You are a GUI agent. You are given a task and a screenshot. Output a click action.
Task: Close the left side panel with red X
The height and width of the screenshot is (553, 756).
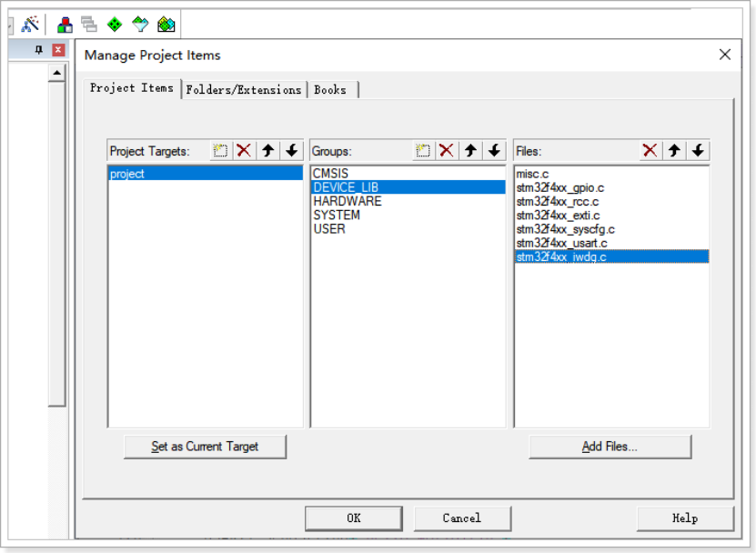click(58, 50)
